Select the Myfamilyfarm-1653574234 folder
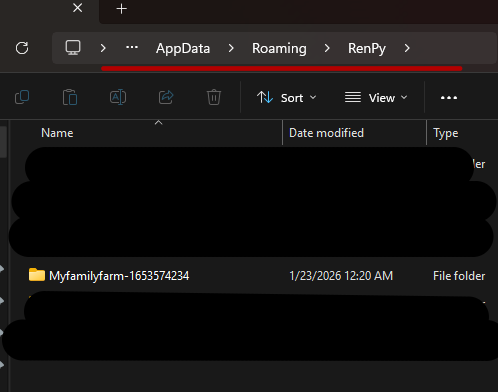 click(x=119, y=276)
